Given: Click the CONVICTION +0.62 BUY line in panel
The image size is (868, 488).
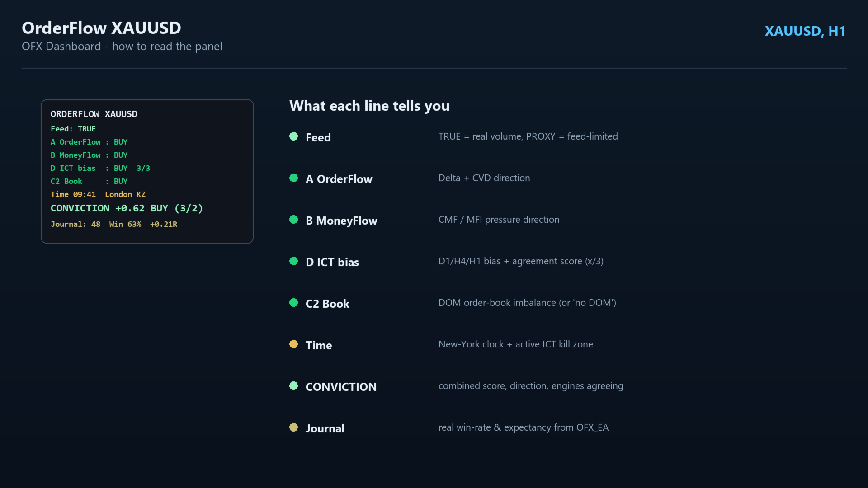Looking at the screenshot, I should pyautogui.click(x=127, y=208).
